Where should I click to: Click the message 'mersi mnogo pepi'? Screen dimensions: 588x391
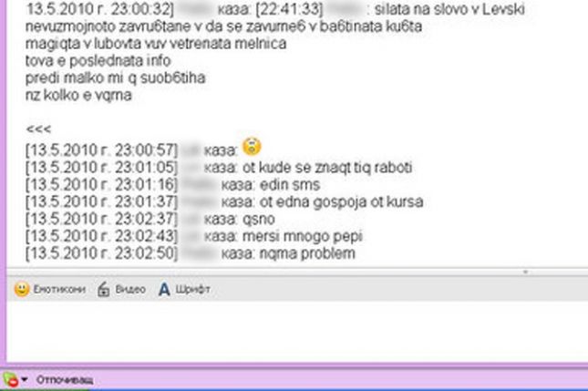303,237
